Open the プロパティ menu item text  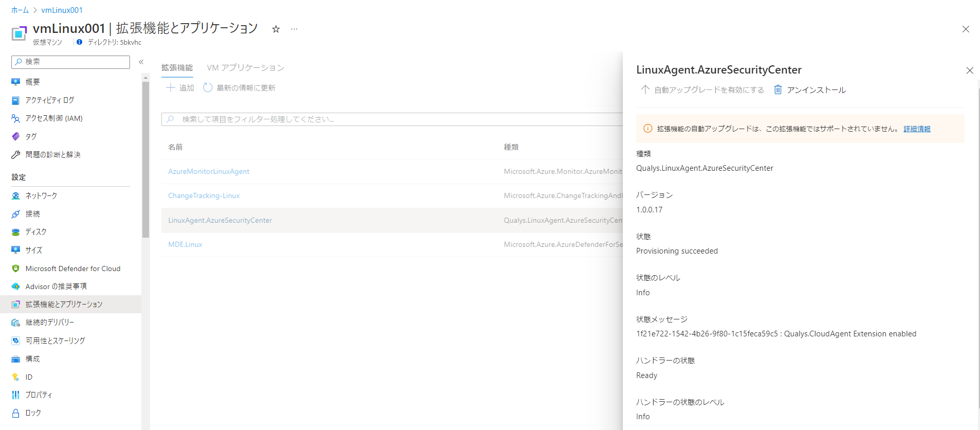tap(39, 395)
